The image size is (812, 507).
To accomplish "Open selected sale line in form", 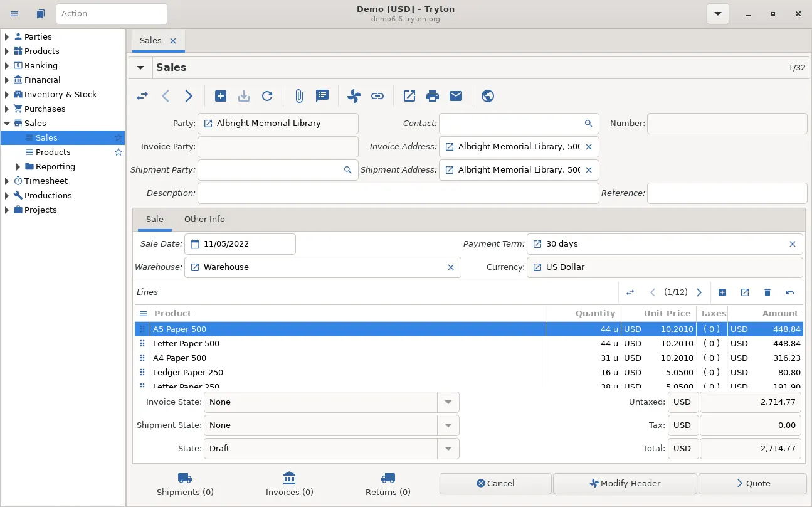I will coord(745,292).
